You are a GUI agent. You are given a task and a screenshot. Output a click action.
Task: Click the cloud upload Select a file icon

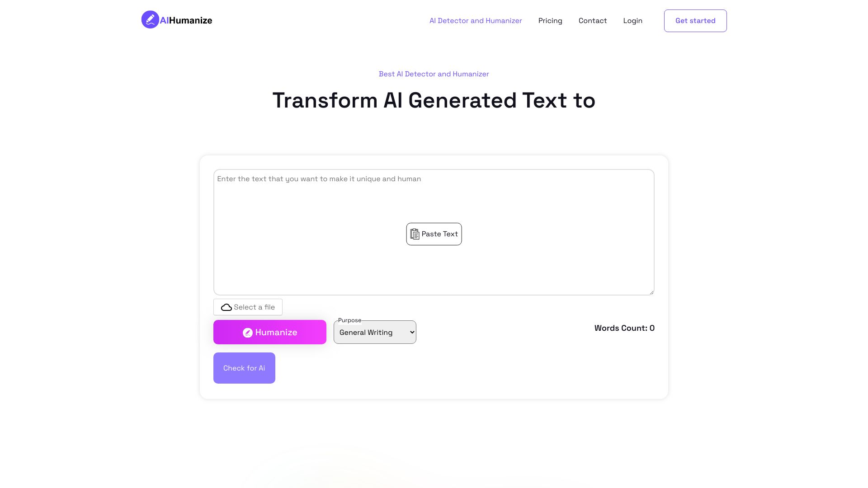coord(226,307)
